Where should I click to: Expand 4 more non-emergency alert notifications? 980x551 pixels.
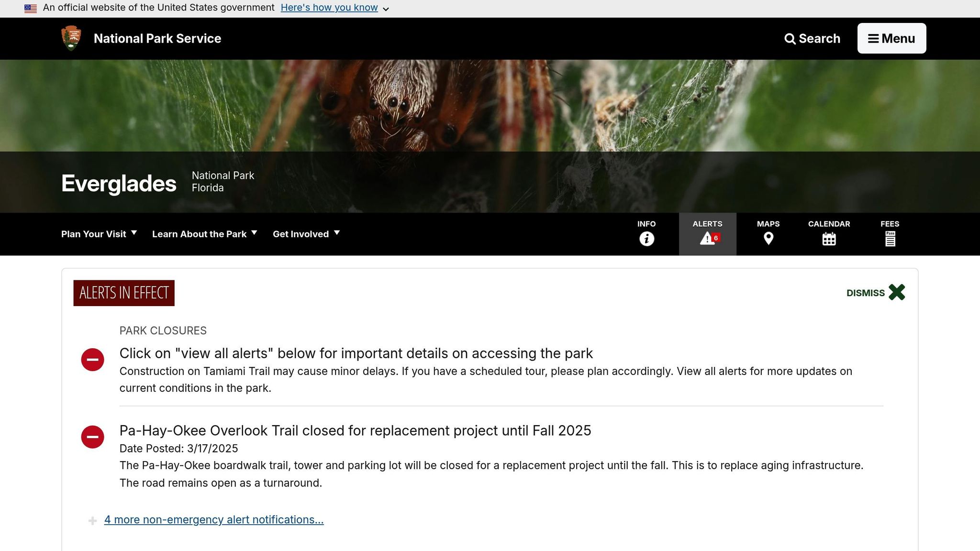click(x=213, y=519)
